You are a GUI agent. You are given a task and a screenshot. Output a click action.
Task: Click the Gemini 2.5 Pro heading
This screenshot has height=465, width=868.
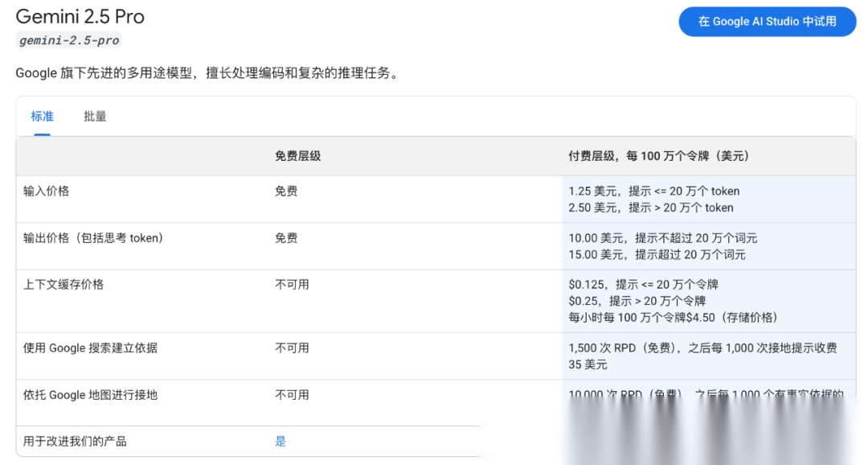point(80,17)
